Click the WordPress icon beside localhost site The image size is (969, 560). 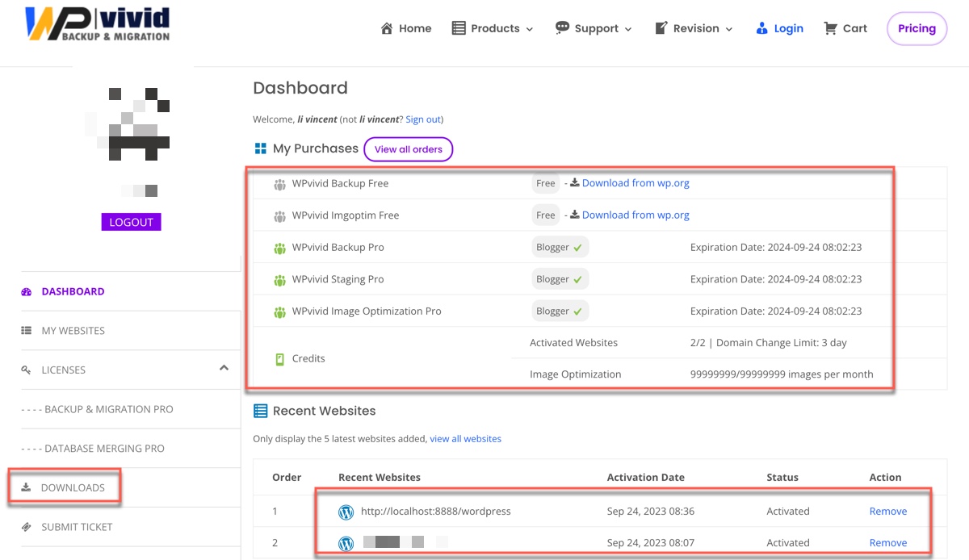346,512
